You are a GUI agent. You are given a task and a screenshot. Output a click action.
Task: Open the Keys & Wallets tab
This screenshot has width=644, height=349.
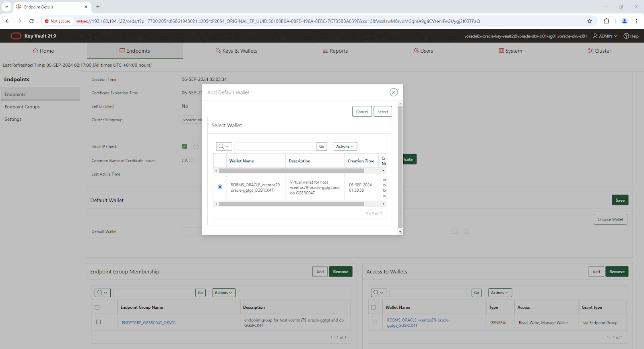point(236,51)
